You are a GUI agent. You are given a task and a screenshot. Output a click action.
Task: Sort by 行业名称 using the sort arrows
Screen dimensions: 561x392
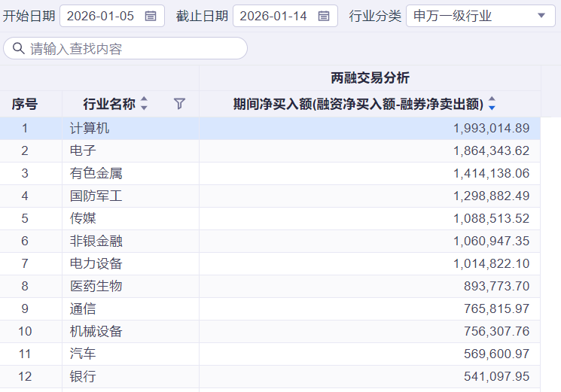click(x=144, y=103)
